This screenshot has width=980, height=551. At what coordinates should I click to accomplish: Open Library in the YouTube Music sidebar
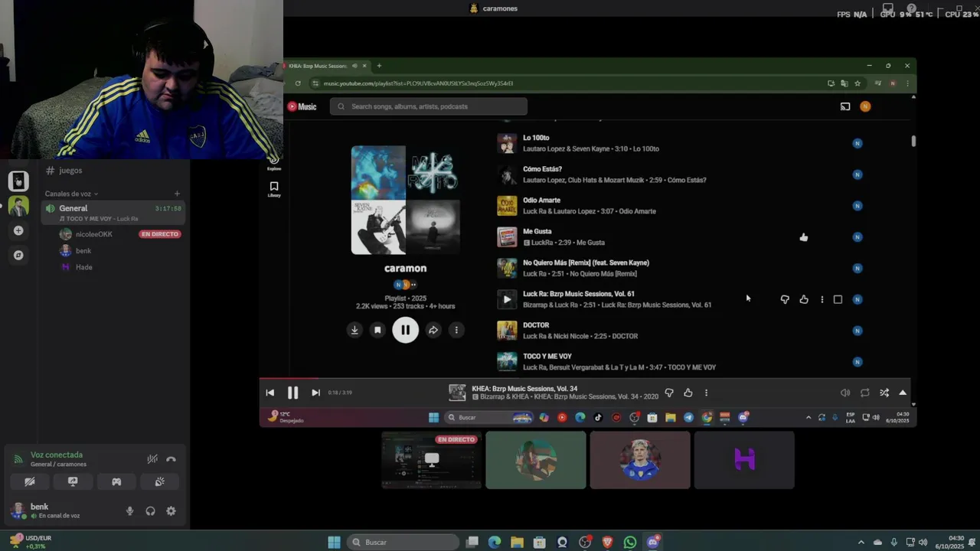[274, 189]
